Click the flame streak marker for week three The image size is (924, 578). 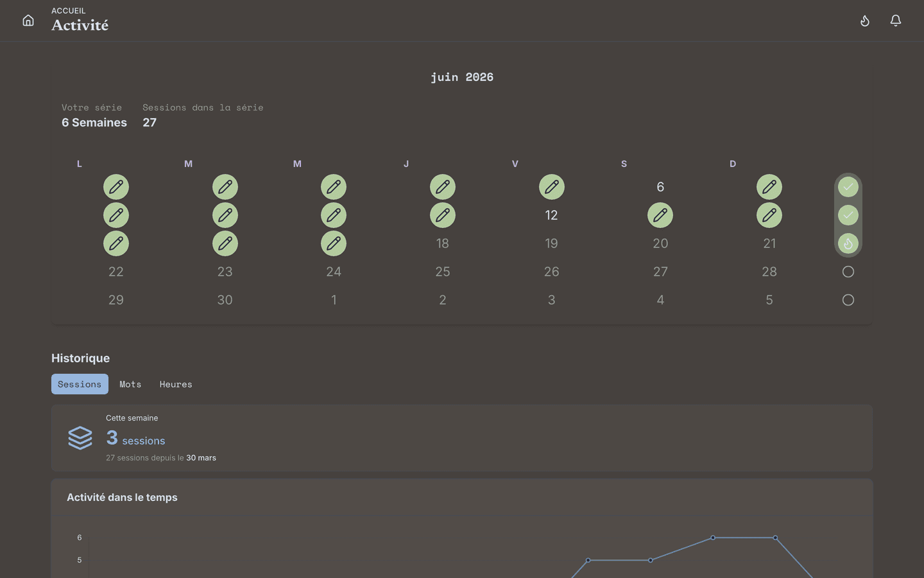848,243
